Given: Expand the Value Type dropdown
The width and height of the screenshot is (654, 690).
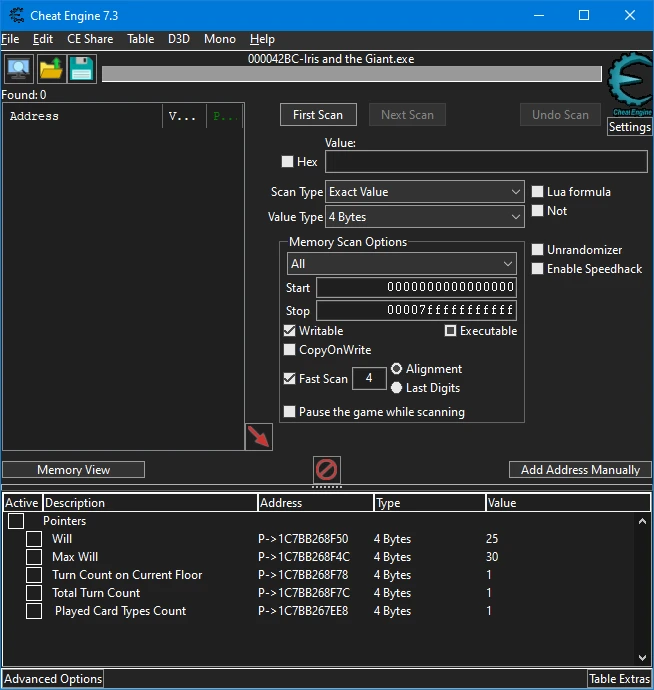Looking at the screenshot, I should tap(425, 217).
